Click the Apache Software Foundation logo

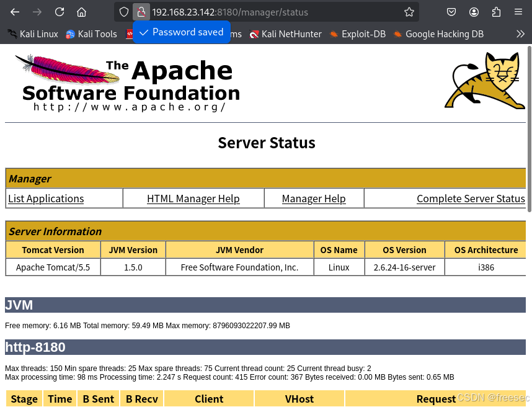[128, 83]
